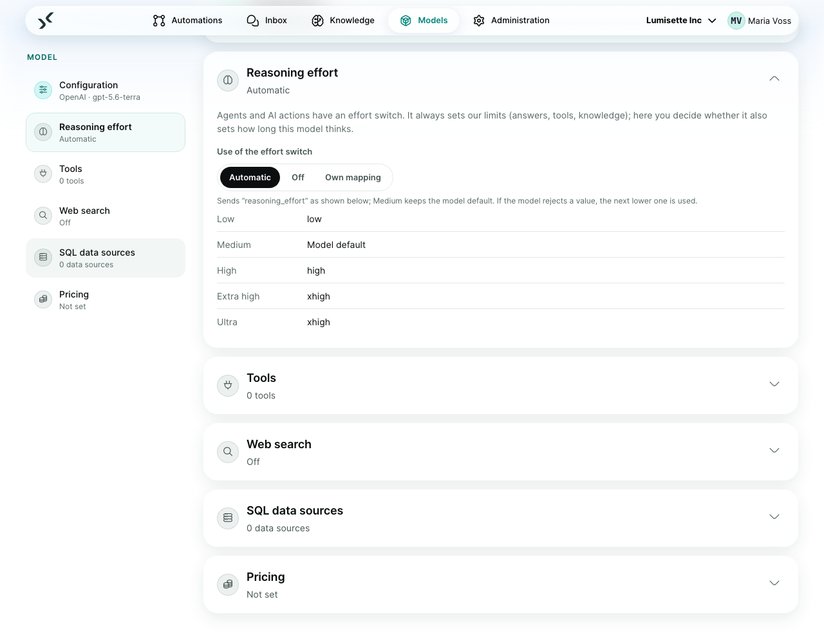The height and width of the screenshot is (644, 824).
Task: Select the Automatic effort switch option
Action: [250, 178]
